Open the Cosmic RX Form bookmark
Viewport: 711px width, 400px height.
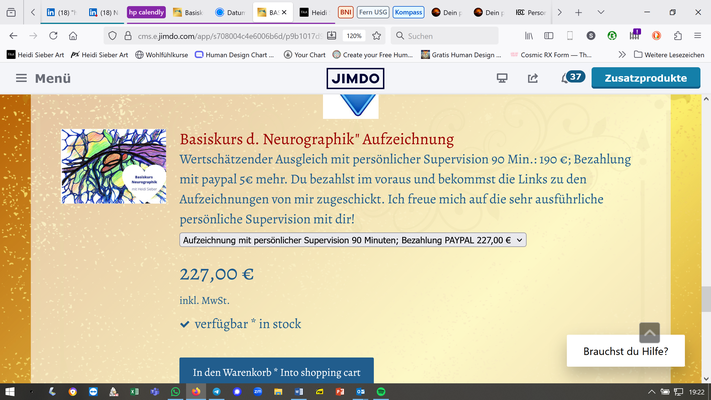[550, 54]
